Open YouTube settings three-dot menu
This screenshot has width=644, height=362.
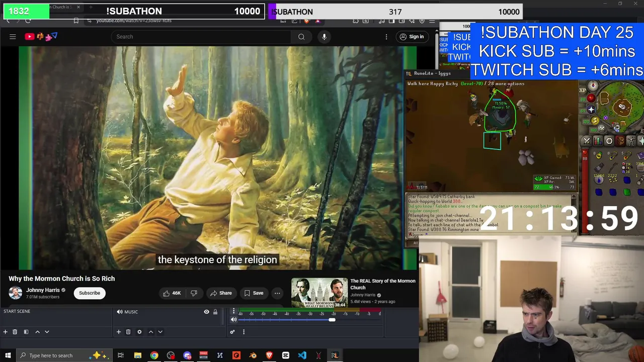(x=386, y=37)
